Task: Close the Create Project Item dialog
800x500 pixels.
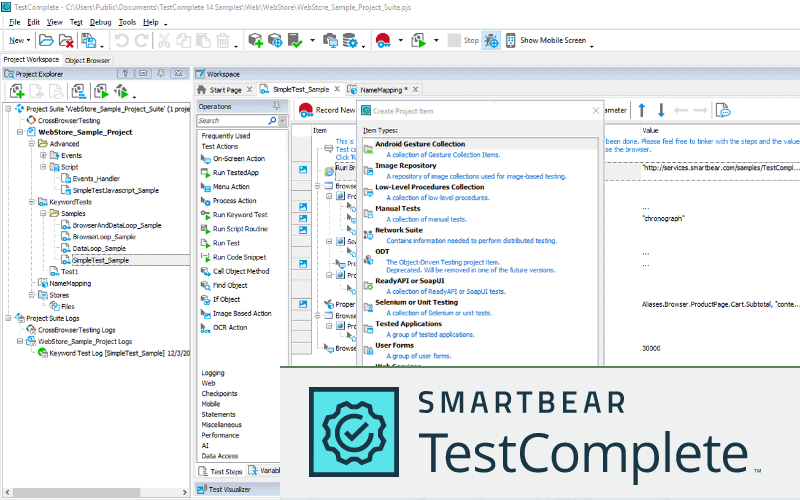Action: 595,111
